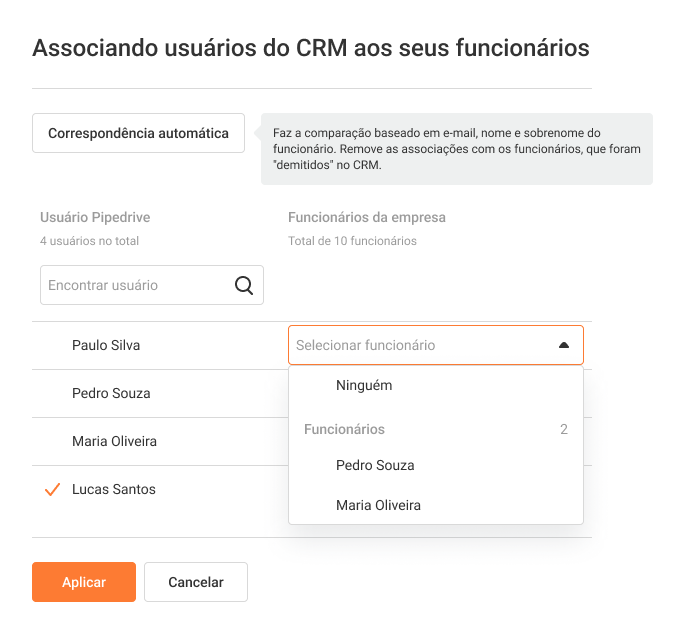Image resolution: width=685 pixels, height=634 pixels.
Task: Choose 'Ninguém' in the dropdown list
Action: pos(364,385)
